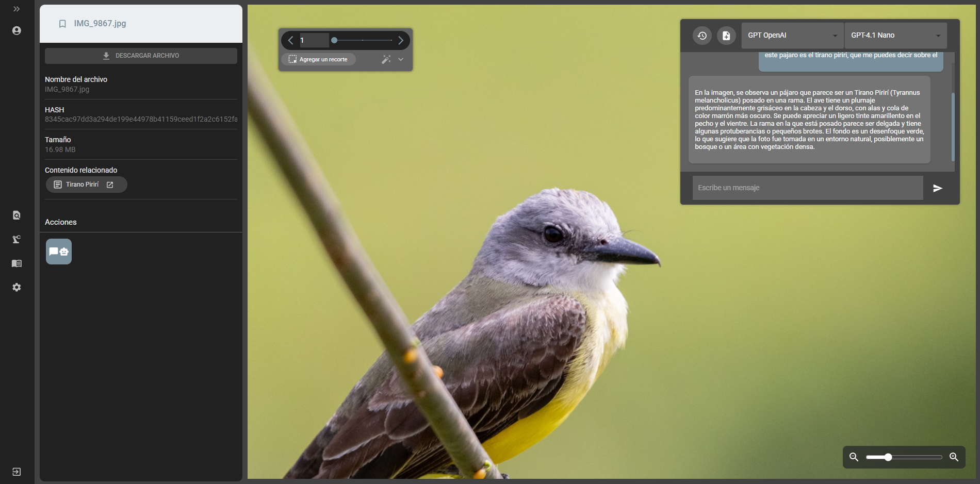Open the robotic arm tool in sidebar
The width and height of the screenshot is (980, 484).
(17, 239)
